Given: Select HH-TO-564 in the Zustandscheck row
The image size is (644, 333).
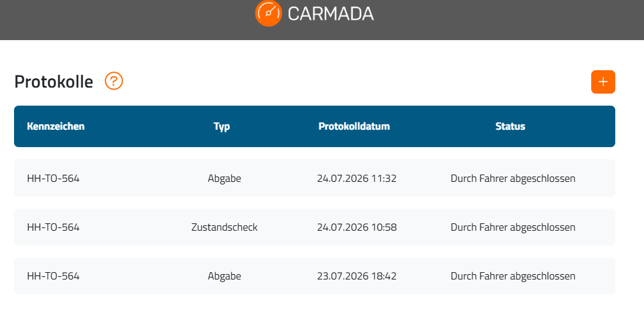Looking at the screenshot, I should point(53,227).
